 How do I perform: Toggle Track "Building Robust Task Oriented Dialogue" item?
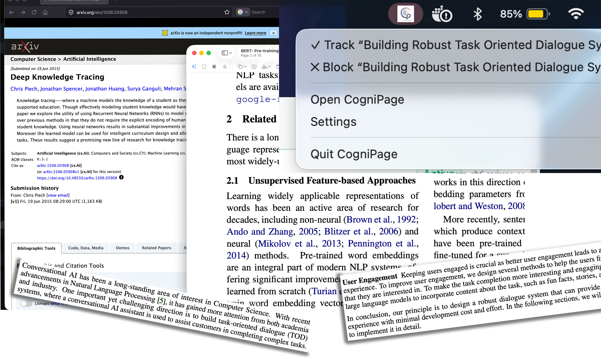click(456, 45)
